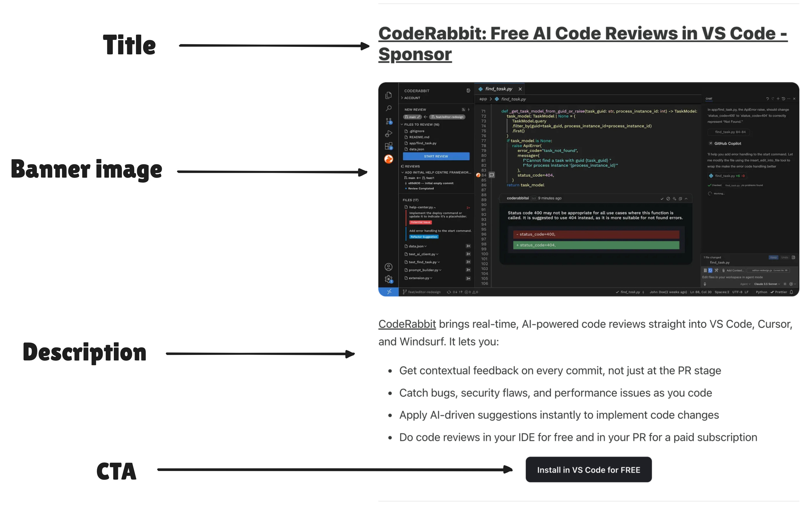Screen dimensions: 812x507
Task: Select the orange CodeRabbit icon in activity bar
Action: (x=388, y=159)
